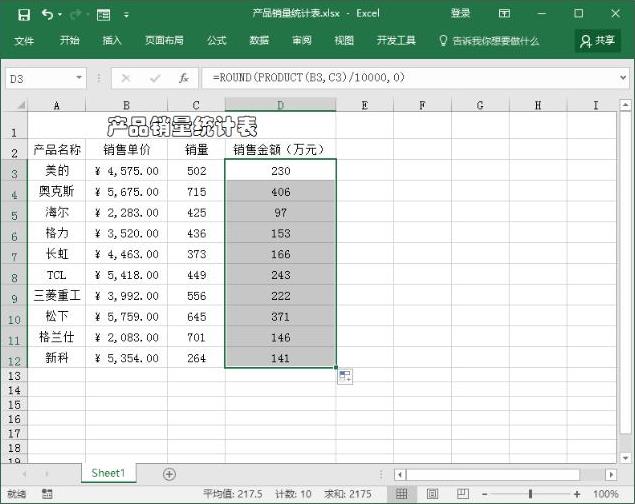Click the Sheet1 worksheet tab
Screen dimensions: 635x504
[x=108, y=473]
